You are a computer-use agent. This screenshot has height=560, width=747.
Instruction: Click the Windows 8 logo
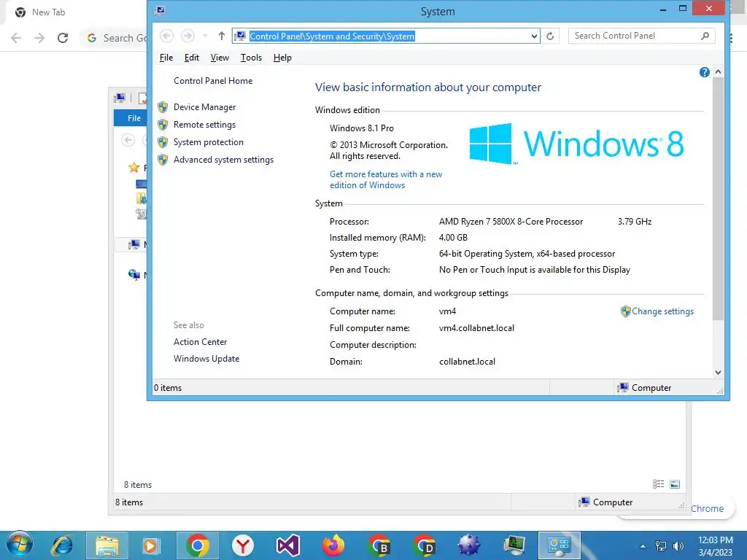tap(576, 144)
